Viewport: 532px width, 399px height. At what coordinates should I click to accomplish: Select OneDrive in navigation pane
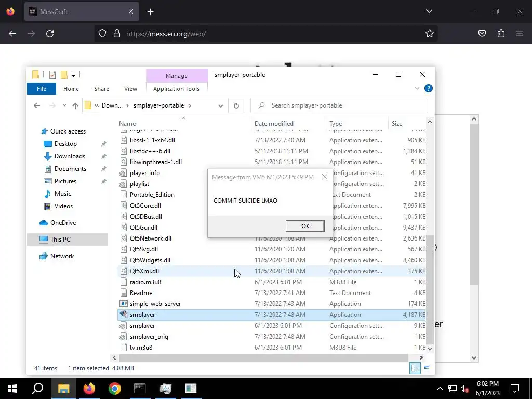[63, 223]
